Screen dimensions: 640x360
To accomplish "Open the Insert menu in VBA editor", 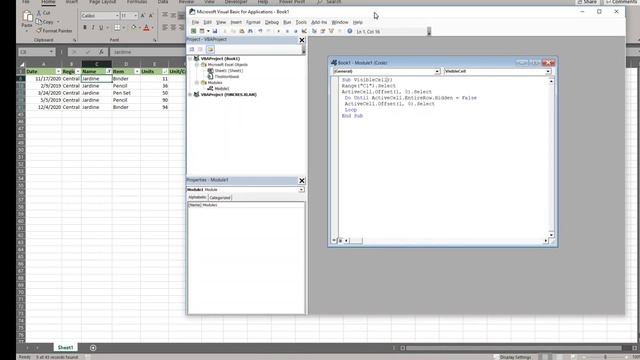I will point(236,22).
